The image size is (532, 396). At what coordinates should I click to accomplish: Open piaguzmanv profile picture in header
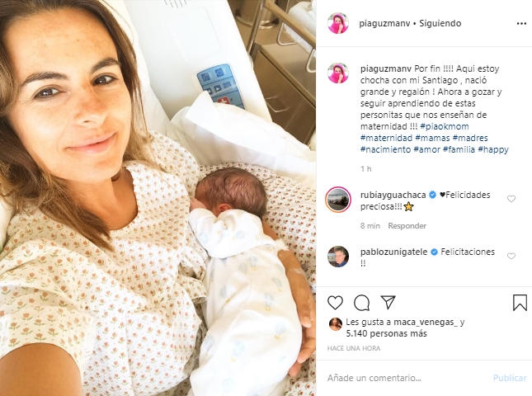click(338, 23)
